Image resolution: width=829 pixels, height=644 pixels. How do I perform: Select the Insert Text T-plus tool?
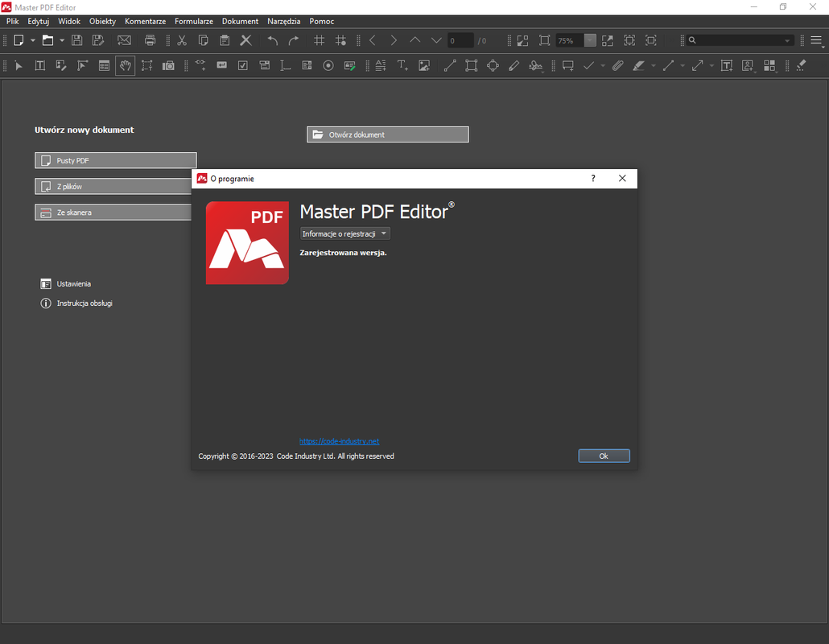[x=403, y=65]
